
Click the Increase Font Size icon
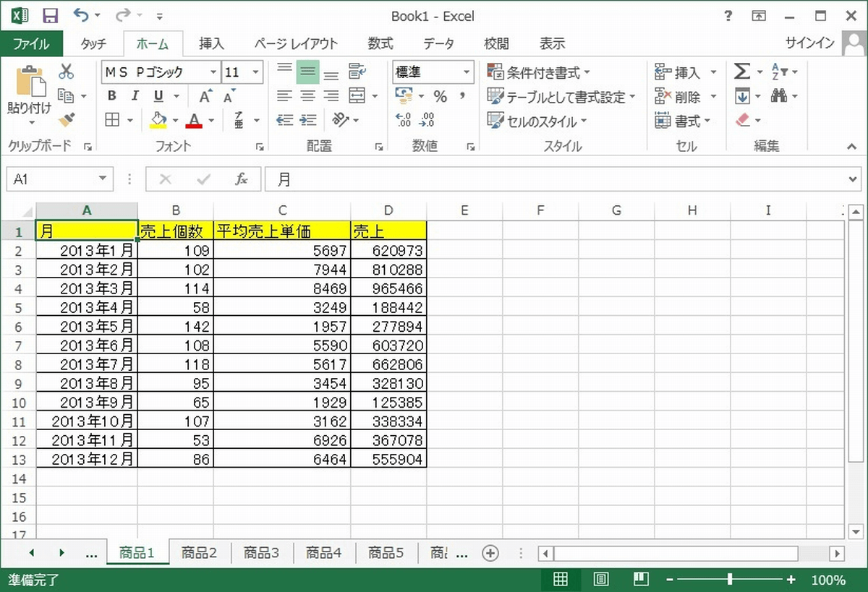(x=205, y=96)
